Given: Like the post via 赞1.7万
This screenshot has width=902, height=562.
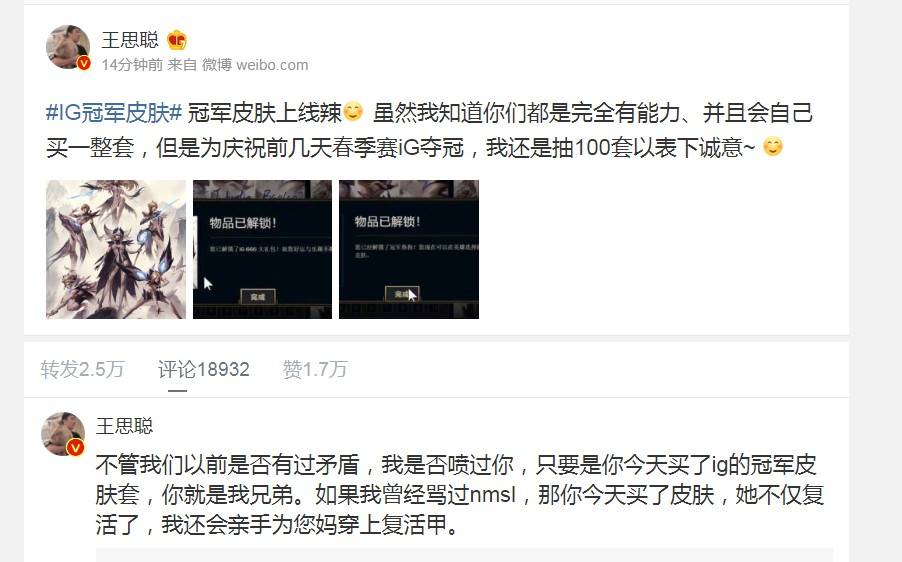Looking at the screenshot, I should tap(315, 369).
